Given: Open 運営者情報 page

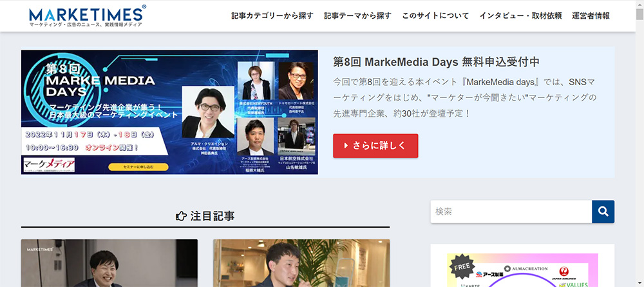Looking at the screenshot, I should (x=591, y=16).
